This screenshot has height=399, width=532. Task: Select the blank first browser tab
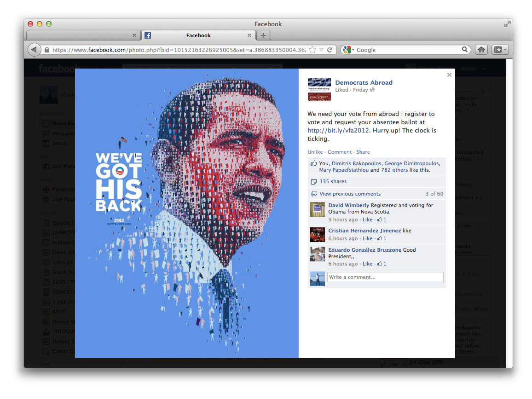coord(82,35)
